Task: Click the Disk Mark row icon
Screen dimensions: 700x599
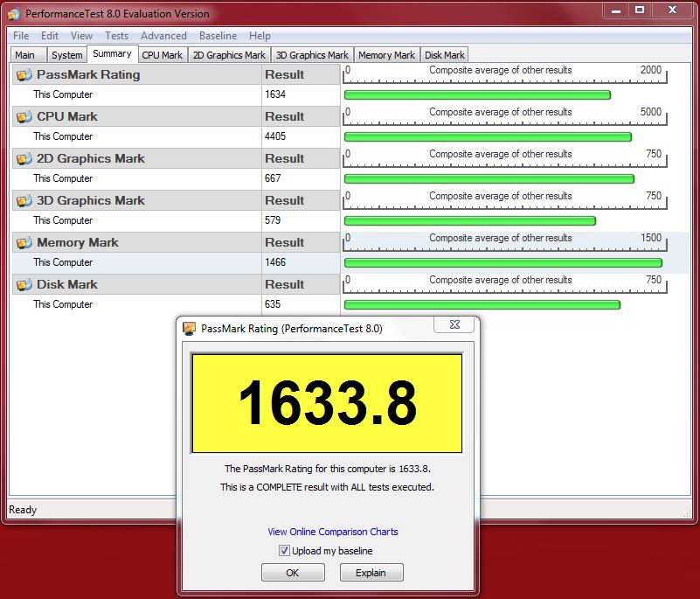Action: coord(24,284)
